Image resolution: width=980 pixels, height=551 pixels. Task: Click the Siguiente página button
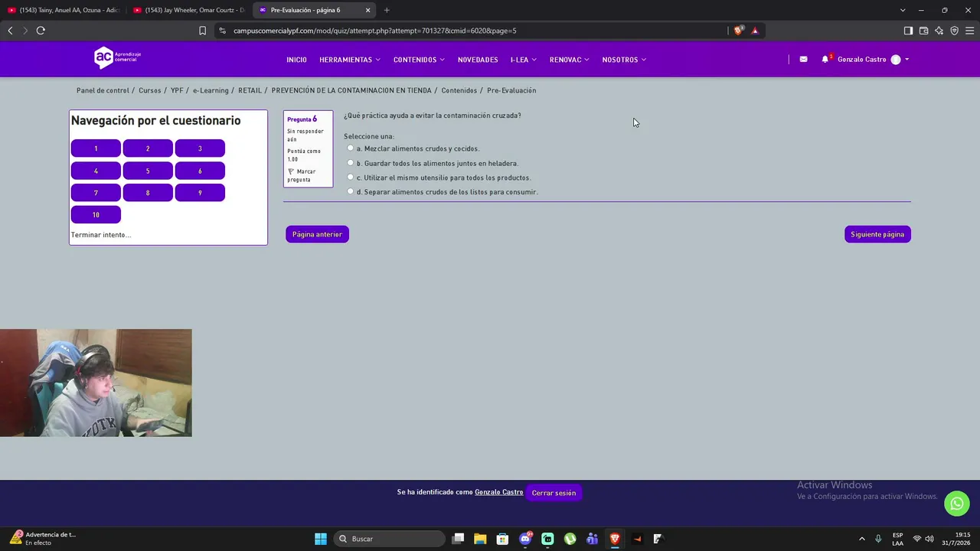pyautogui.click(x=877, y=234)
